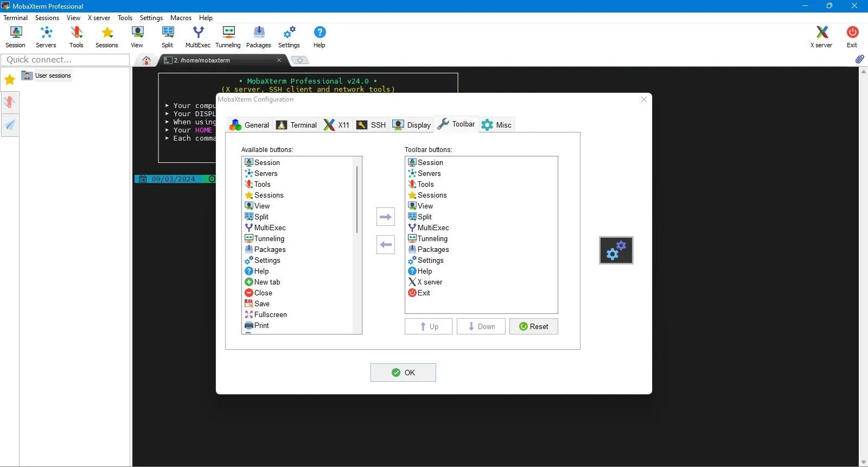This screenshot has width=868, height=467.
Task: Open the Sessions menu in the menu bar
Action: click(x=47, y=18)
